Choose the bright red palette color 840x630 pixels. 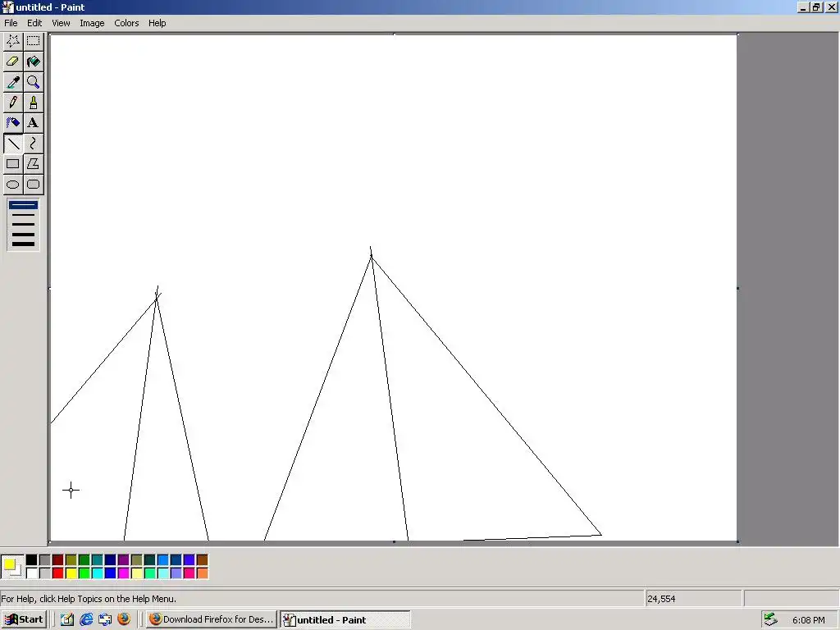(58, 573)
